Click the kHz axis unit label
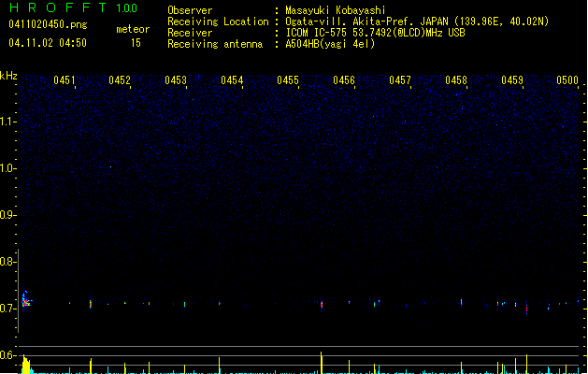Screen dimensions: 588x374 [x=8, y=76]
